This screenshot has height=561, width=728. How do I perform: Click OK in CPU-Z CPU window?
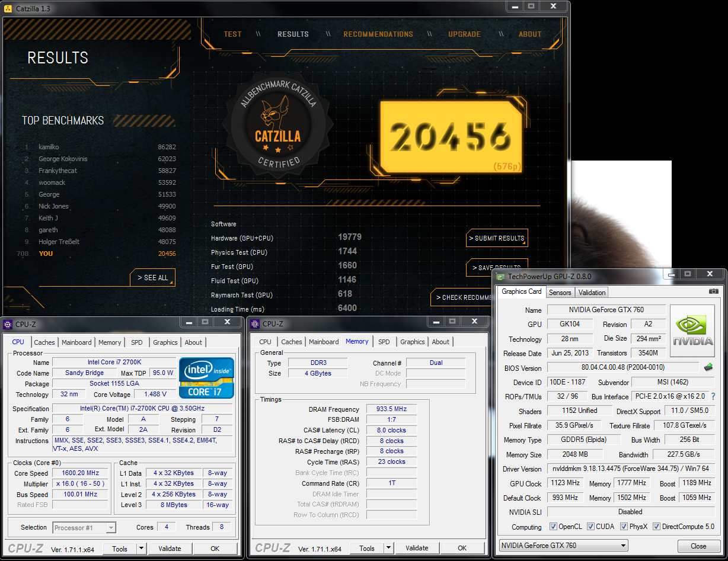pyautogui.click(x=215, y=549)
